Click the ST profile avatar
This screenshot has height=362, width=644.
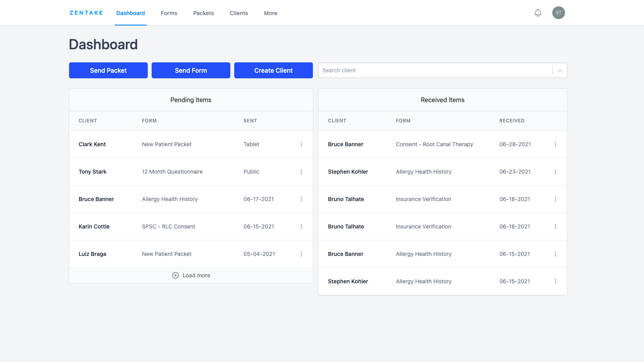pos(558,13)
